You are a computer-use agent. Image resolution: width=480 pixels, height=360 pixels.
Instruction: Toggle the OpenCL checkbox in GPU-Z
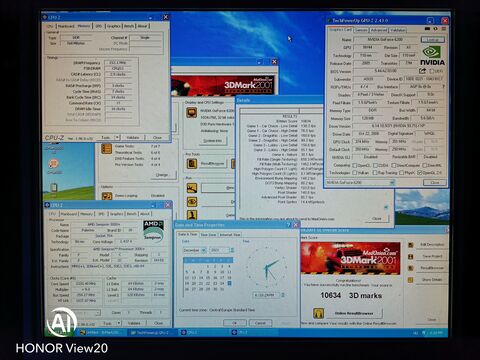tap(355, 165)
